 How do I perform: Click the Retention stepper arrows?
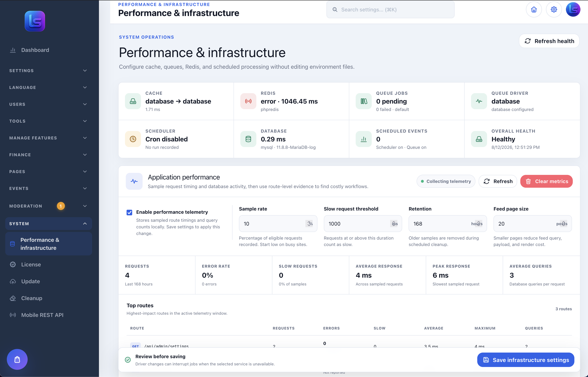tap(479, 224)
